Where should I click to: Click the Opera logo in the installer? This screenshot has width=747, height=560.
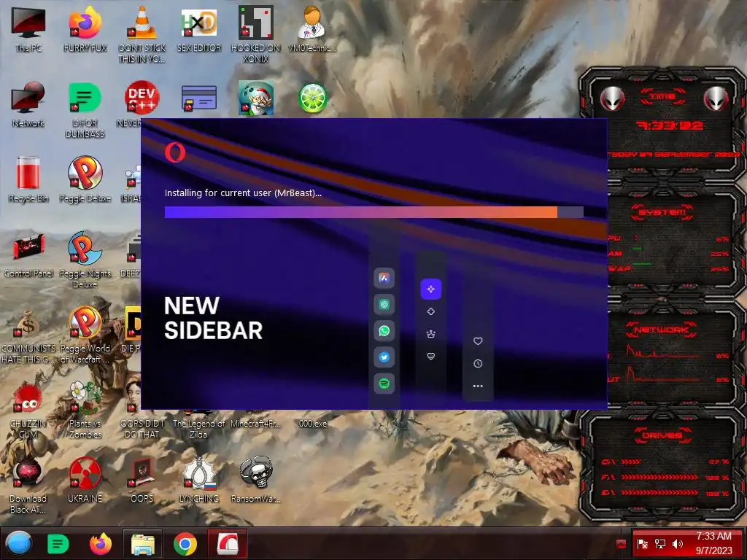pos(175,153)
